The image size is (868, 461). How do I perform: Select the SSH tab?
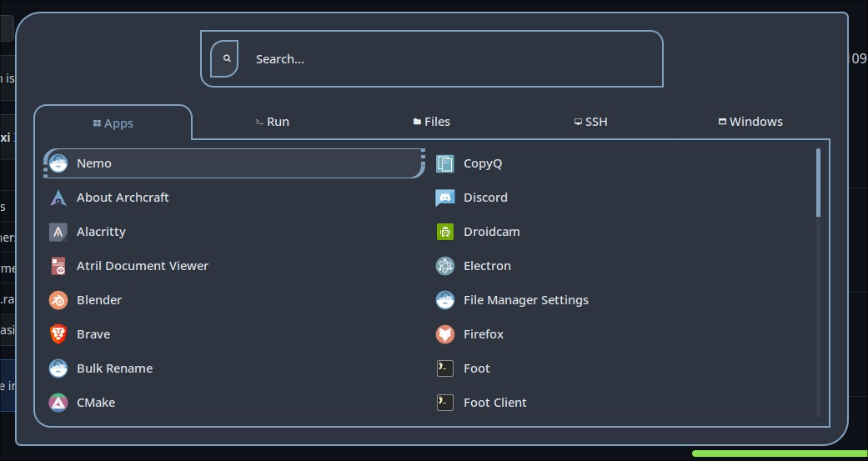click(590, 122)
